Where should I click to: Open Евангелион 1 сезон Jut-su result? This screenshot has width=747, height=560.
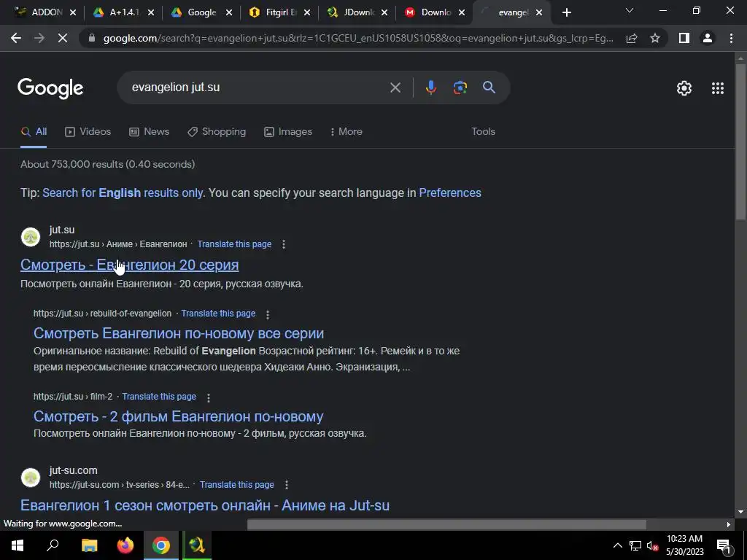click(x=205, y=505)
